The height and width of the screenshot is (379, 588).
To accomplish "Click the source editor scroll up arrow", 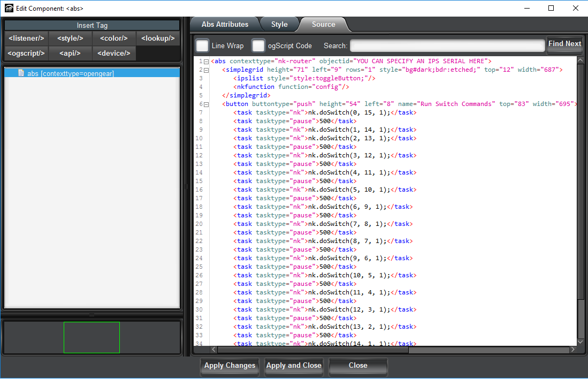I will [580, 60].
